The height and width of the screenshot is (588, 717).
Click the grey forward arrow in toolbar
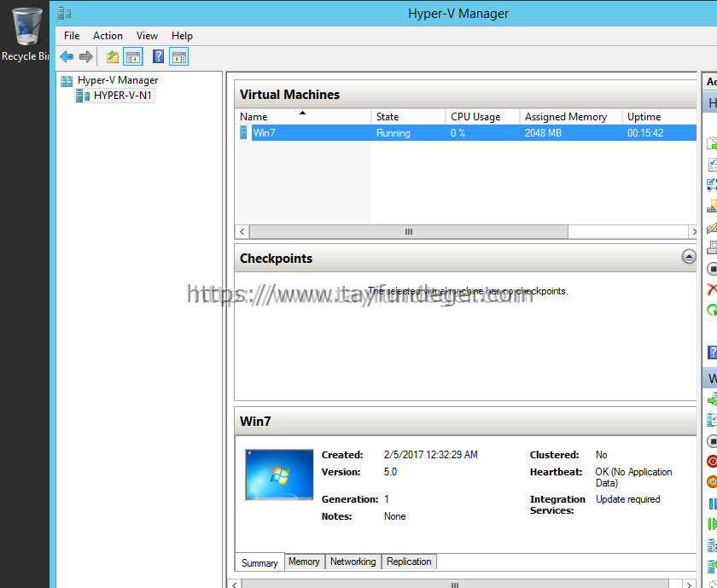point(86,56)
